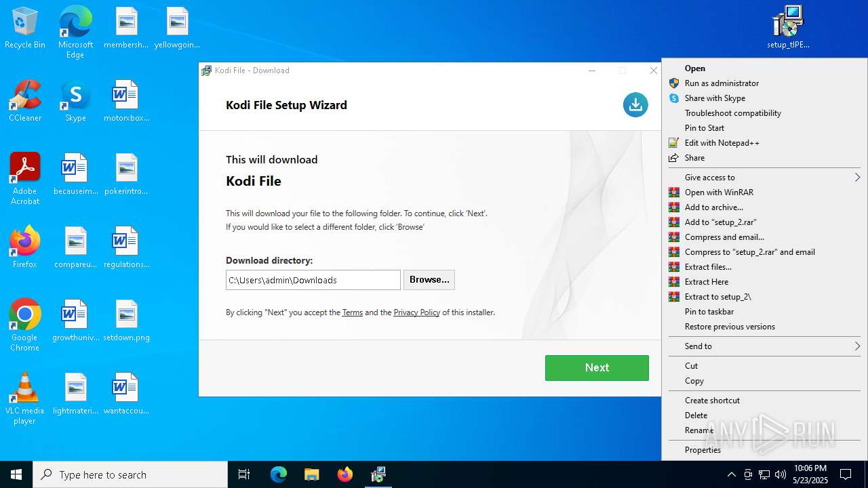This screenshot has width=868, height=488.
Task: Select Pin to taskbar
Action: (764, 312)
